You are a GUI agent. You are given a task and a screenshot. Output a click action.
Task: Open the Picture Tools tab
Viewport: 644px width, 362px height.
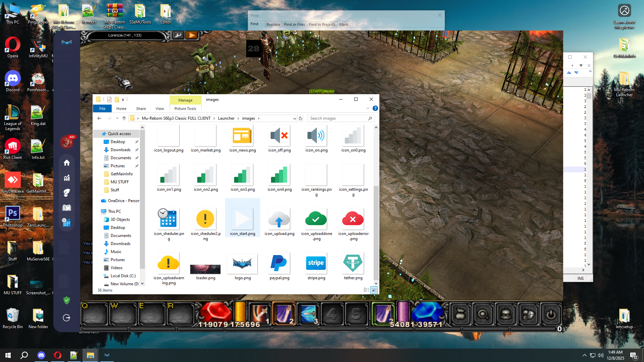pyautogui.click(x=185, y=109)
